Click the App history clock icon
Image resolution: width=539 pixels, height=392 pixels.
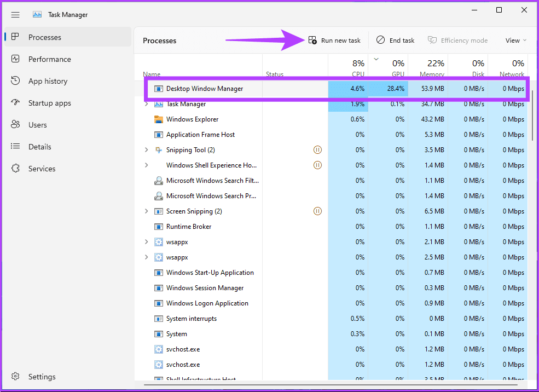click(x=15, y=81)
